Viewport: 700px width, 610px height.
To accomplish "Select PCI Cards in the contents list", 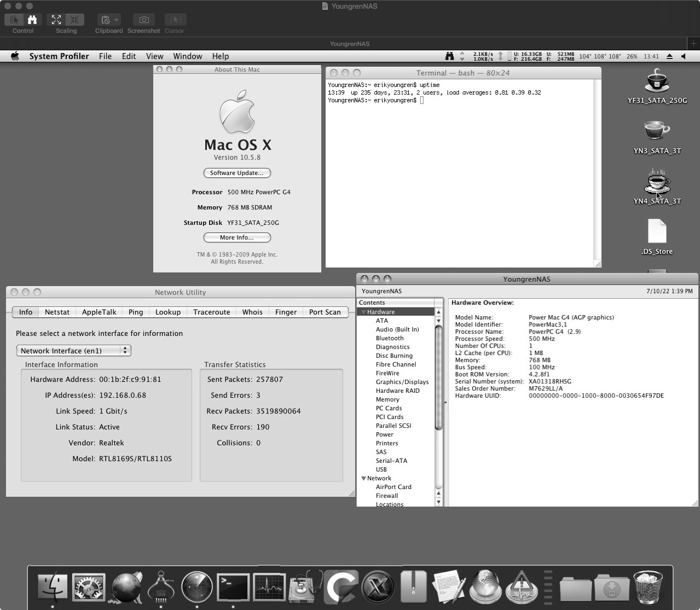I will [390, 417].
